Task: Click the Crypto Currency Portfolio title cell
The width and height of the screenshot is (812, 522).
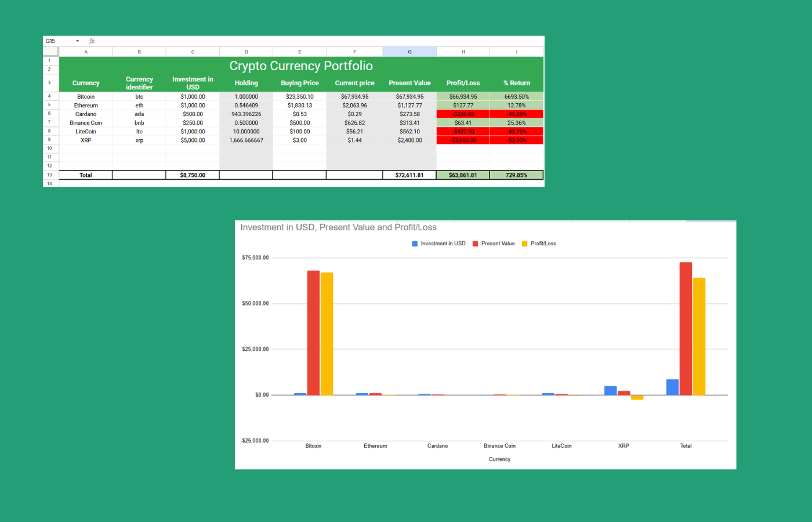Action: pos(300,66)
